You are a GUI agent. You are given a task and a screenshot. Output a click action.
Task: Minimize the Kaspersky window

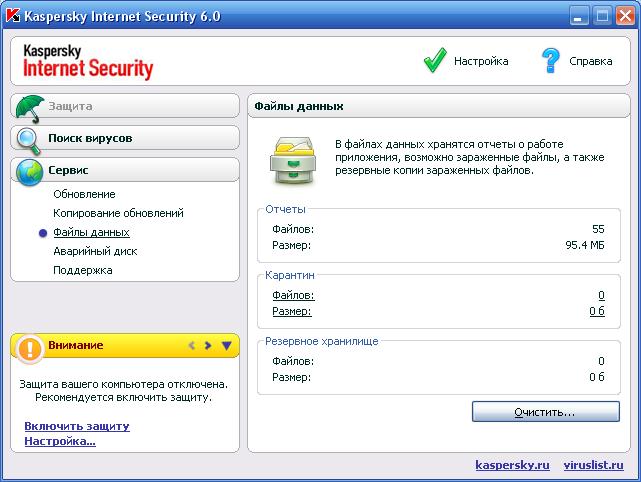(578, 16)
